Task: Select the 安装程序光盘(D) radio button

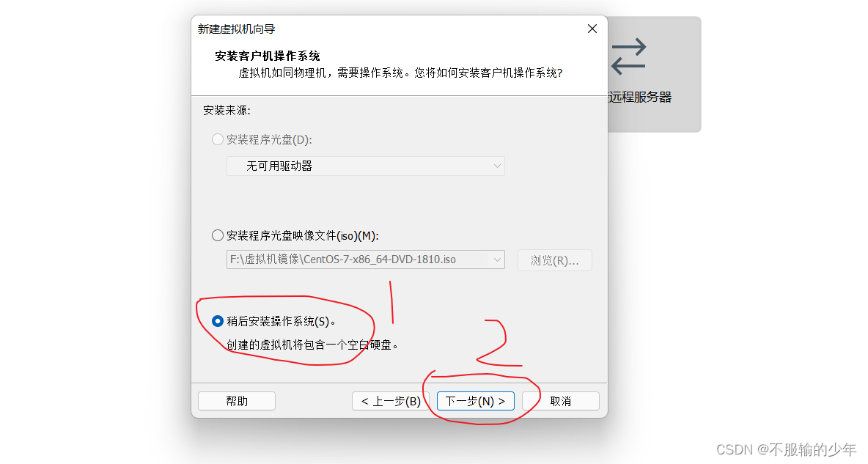Action: coord(218,139)
